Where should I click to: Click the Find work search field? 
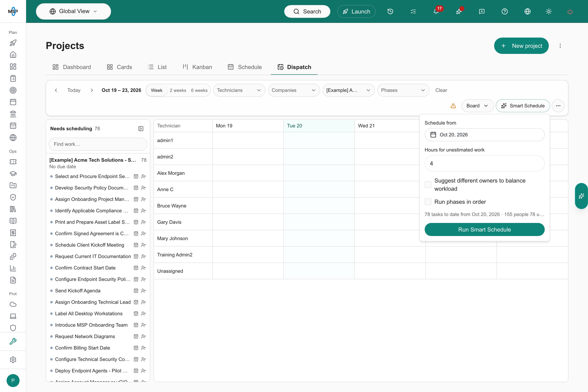point(98,144)
